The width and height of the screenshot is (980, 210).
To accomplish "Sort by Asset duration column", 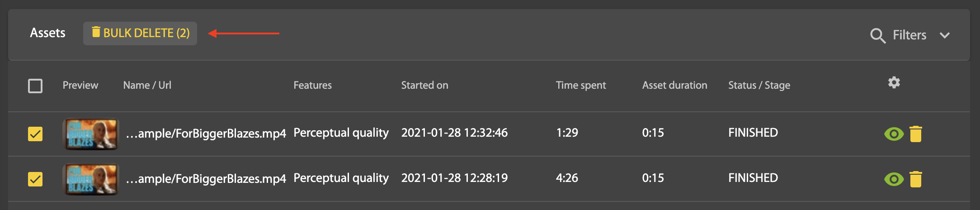I will tap(674, 85).
